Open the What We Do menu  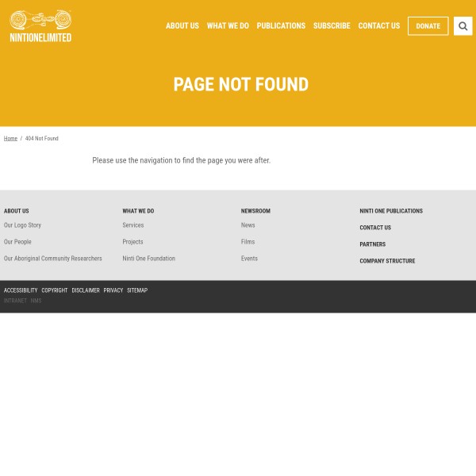[x=228, y=26]
